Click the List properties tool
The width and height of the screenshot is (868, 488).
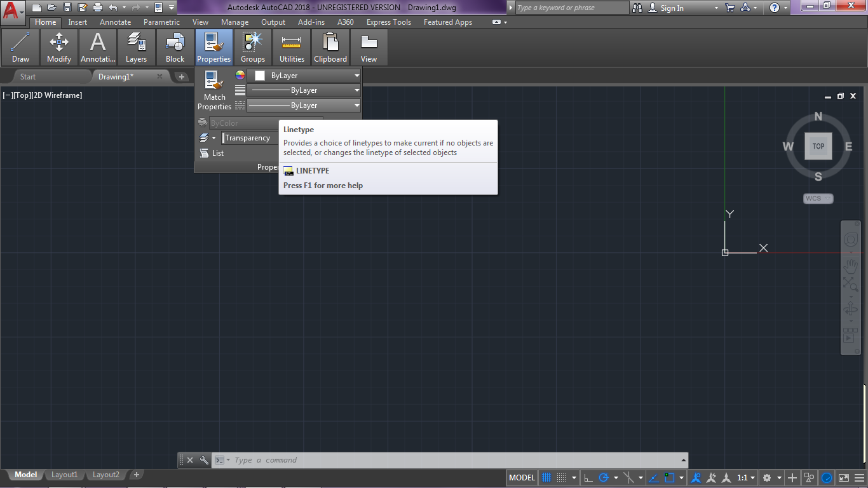pyautogui.click(x=212, y=153)
